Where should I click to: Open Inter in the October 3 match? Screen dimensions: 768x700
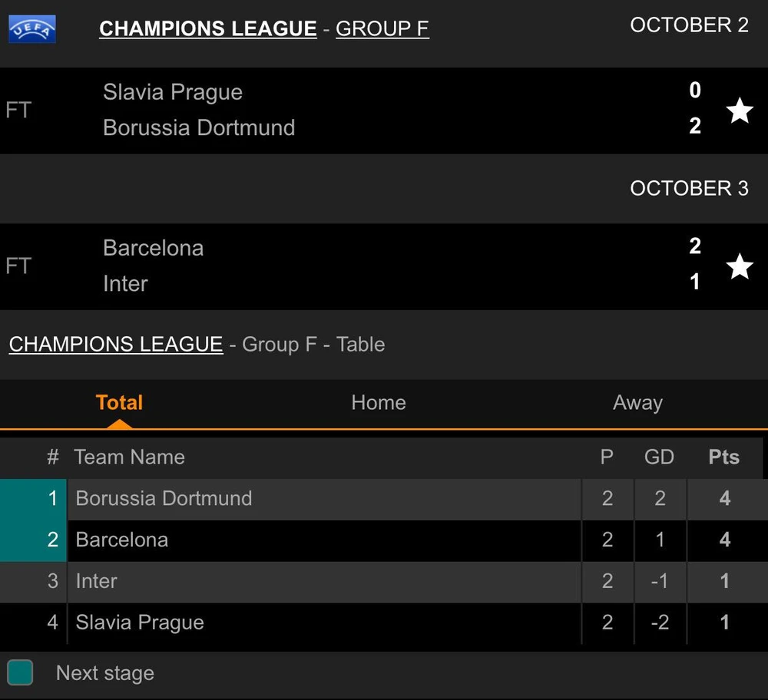coord(125,284)
